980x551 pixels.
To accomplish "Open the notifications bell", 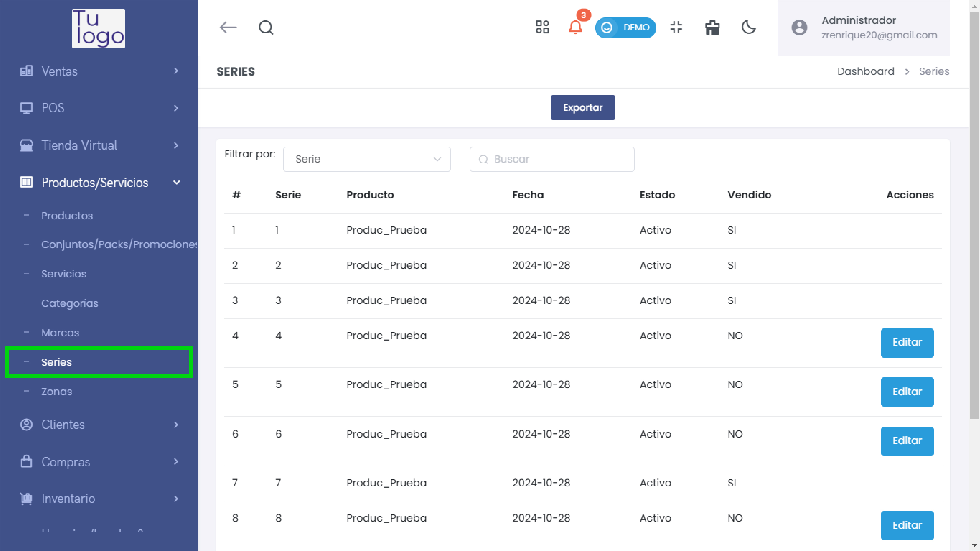I will coord(575,27).
